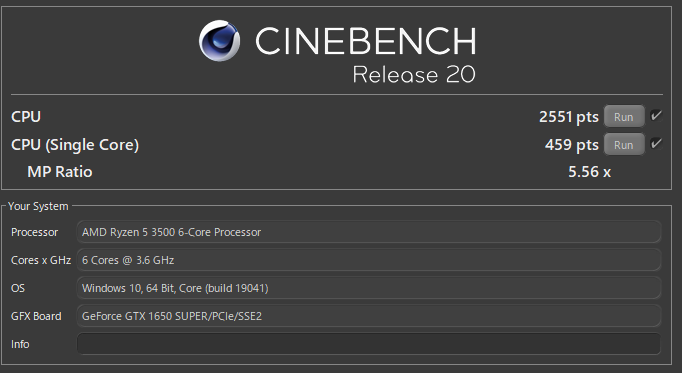Click the MP Ratio label
The width and height of the screenshot is (682, 373).
[x=60, y=172]
